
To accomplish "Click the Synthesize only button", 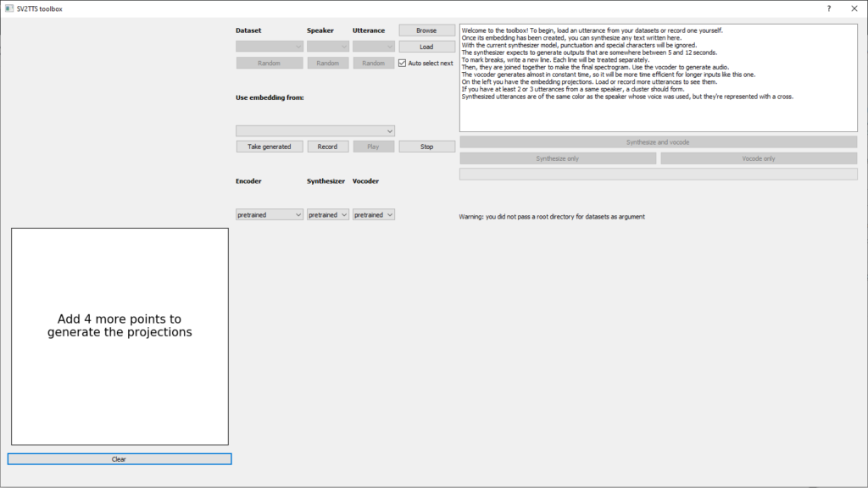I will pyautogui.click(x=558, y=158).
